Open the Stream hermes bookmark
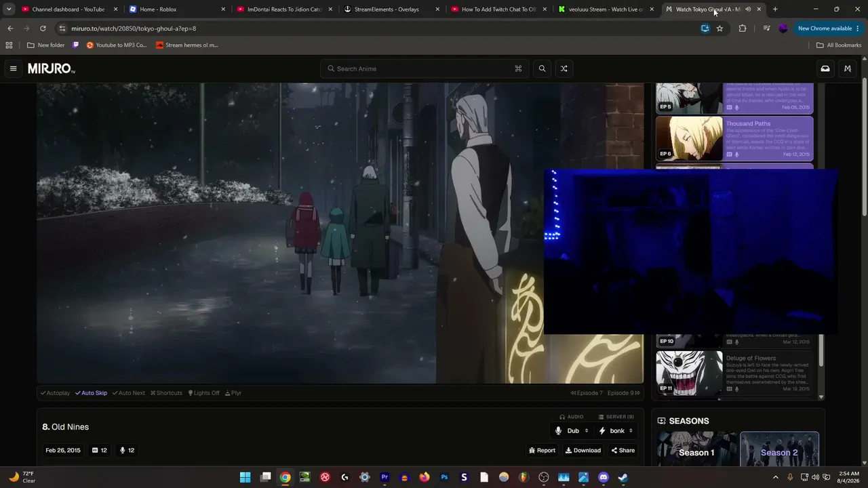 click(x=186, y=45)
